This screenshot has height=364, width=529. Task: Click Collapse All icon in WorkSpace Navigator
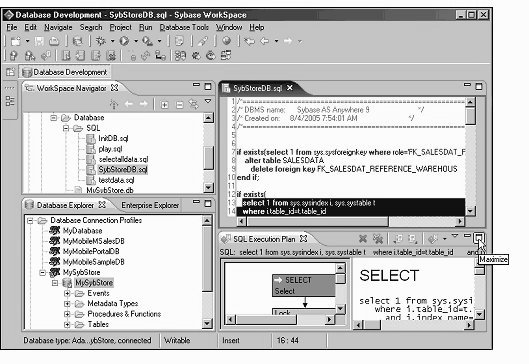179,105
